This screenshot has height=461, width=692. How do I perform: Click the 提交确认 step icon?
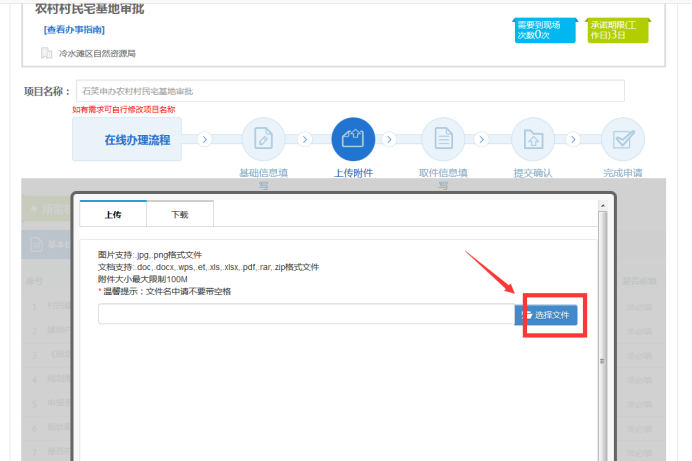533,139
